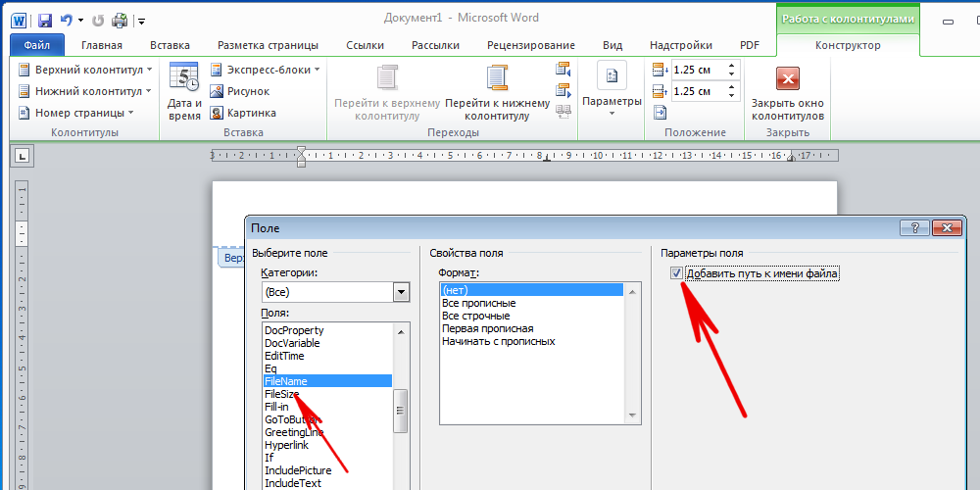
Task: Click the next section icon
Action: coord(563,90)
